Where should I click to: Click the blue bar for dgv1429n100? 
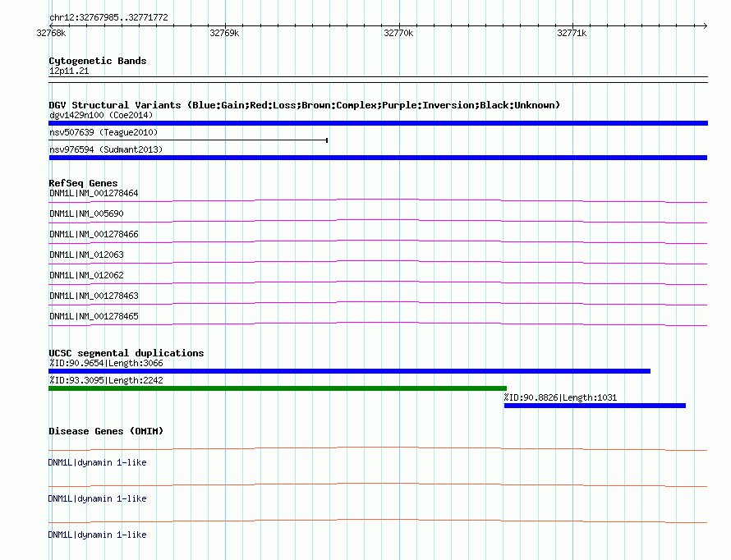(x=378, y=123)
